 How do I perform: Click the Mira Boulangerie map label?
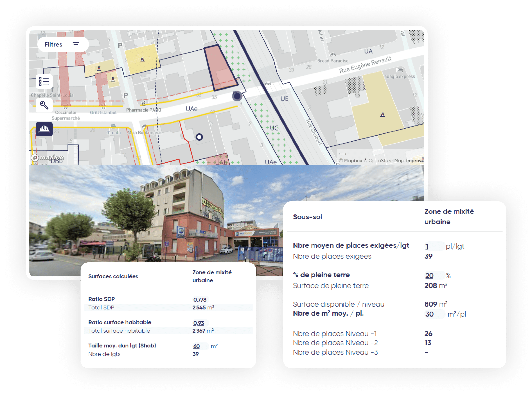[145, 133]
